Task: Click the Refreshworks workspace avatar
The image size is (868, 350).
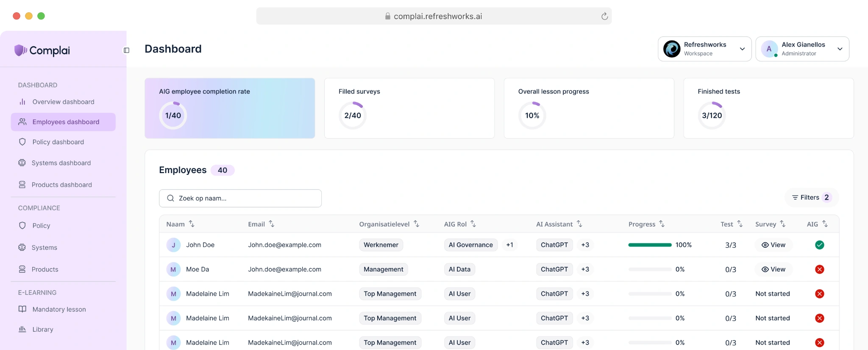Action: 672,49
